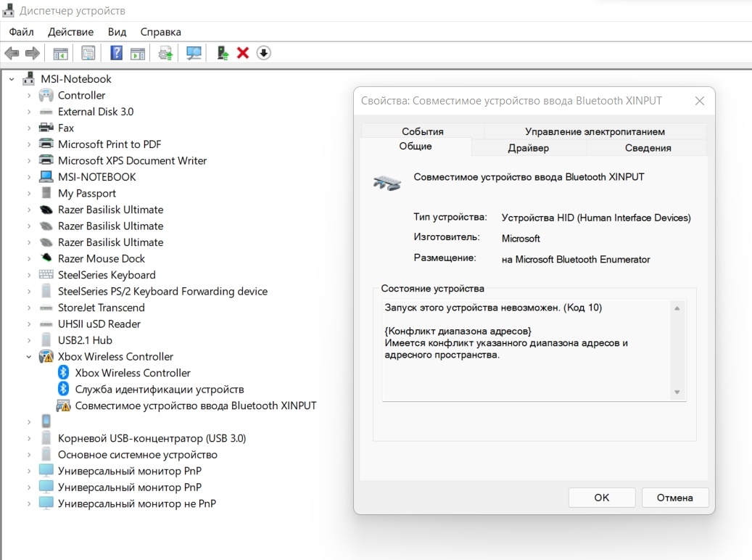Click the Microsoft Print to PDF printer icon

46,144
